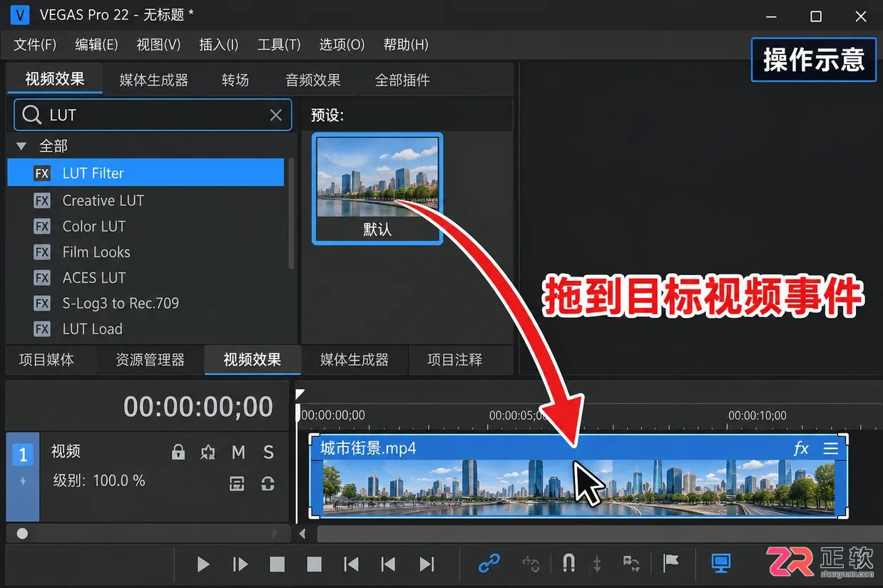
Task: Switch to the 项目媒体 bottom tab
Action: pyautogui.click(x=46, y=360)
